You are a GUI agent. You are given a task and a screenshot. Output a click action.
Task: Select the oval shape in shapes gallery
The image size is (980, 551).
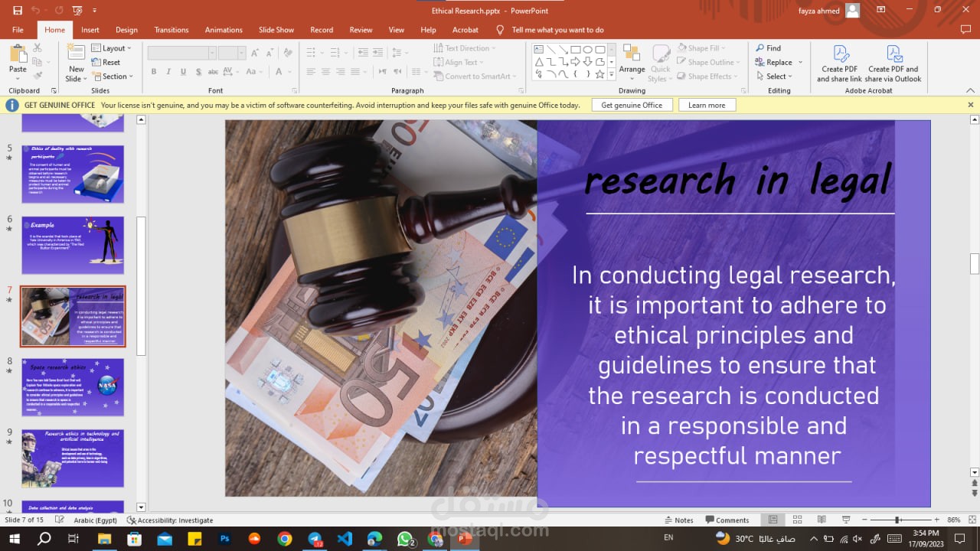click(588, 50)
